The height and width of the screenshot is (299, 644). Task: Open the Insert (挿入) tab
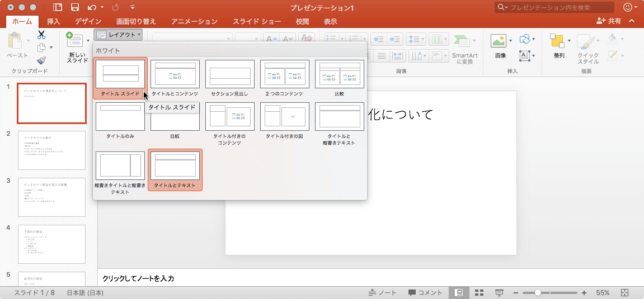coord(54,22)
